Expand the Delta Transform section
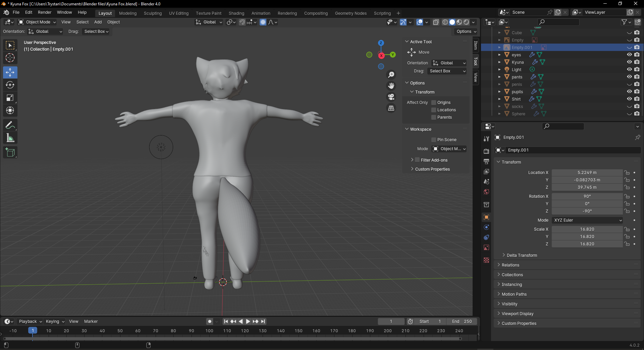The width and height of the screenshot is (644, 350). 522,255
